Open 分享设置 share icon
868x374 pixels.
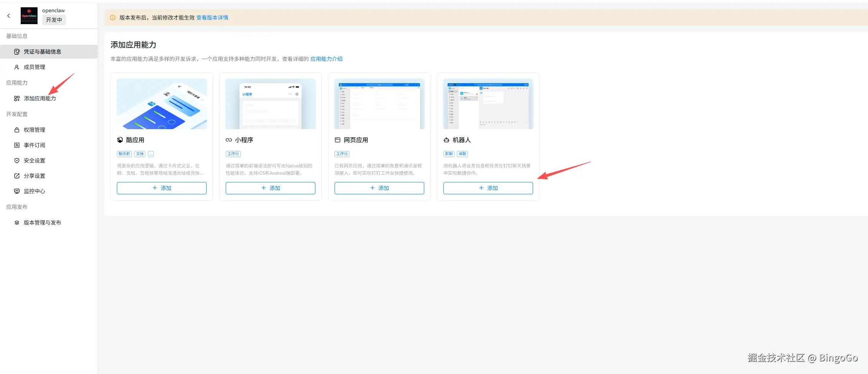tap(16, 176)
